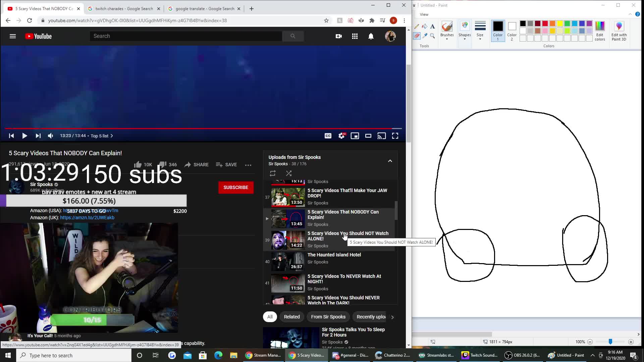The image size is (644, 362).
Task: Open more actions ellipsis under video
Action: click(248, 165)
